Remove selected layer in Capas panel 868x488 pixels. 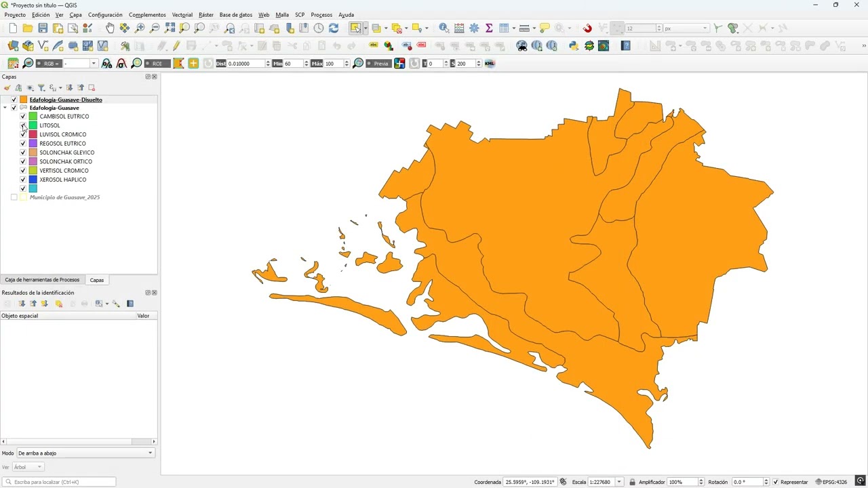click(x=92, y=87)
